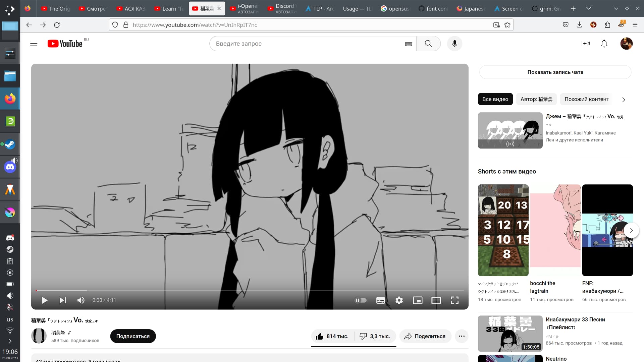Skip to the next video
Screen dimensions: 644x362
tap(63, 300)
